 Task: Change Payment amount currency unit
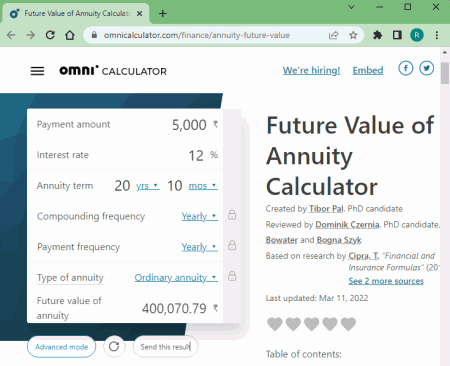coord(215,125)
